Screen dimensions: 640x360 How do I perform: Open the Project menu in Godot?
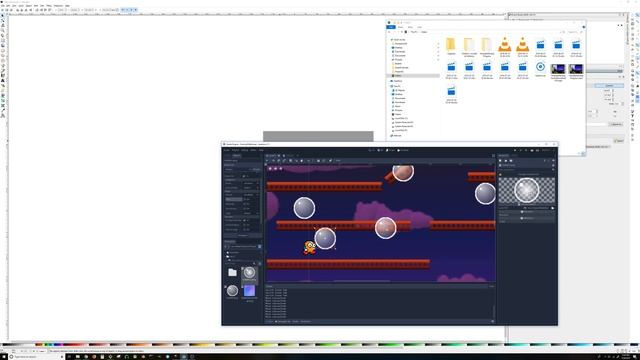236,150
